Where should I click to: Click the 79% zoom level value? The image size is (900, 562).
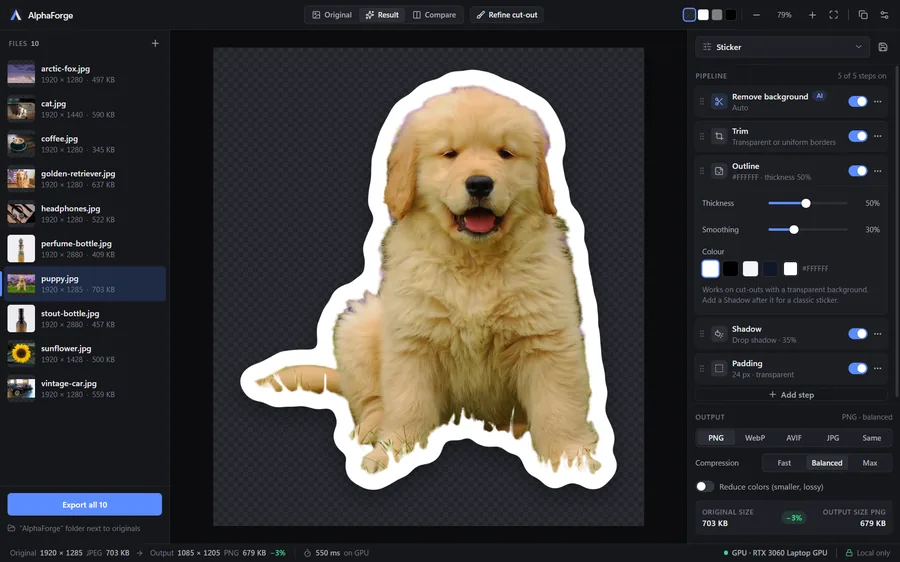tap(784, 15)
